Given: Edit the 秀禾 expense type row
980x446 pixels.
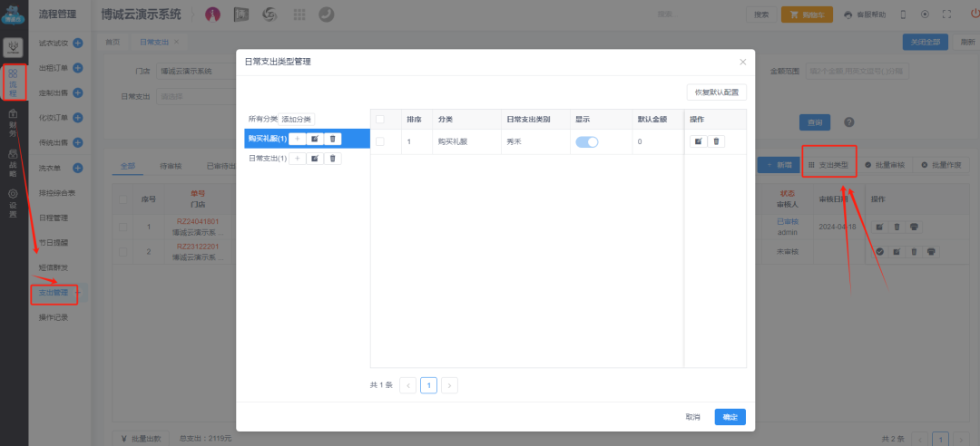Looking at the screenshot, I should coord(699,141).
